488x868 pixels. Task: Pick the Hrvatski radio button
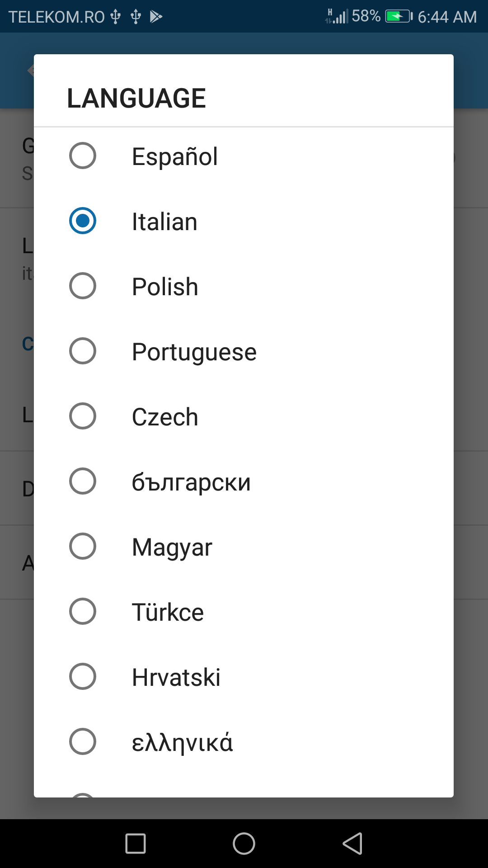point(83,676)
